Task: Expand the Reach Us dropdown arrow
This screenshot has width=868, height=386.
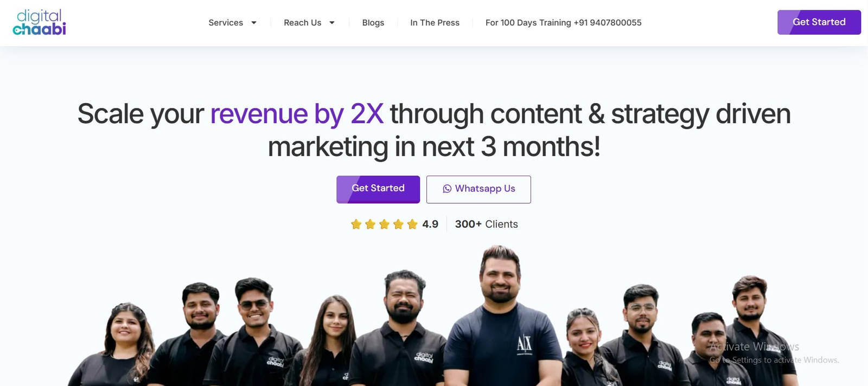Action: pyautogui.click(x=332, y=23)
